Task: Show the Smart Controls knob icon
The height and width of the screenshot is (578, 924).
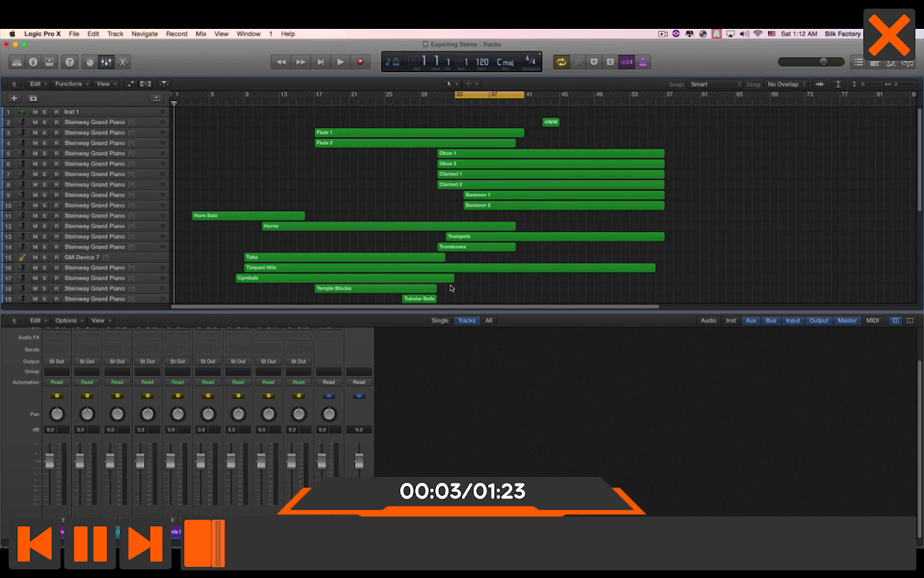Action: point(90,62)
